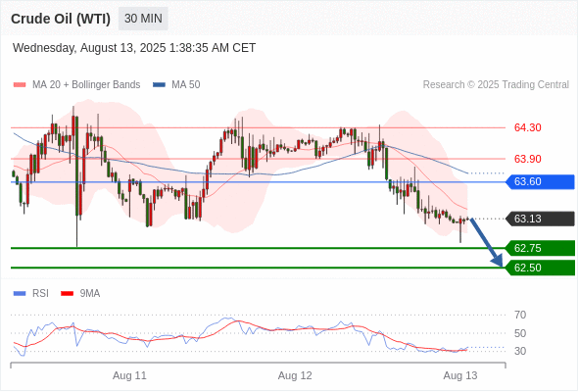Click the Crude Oil (WTI) title
The image size is (578, 392).
(61, 19)
